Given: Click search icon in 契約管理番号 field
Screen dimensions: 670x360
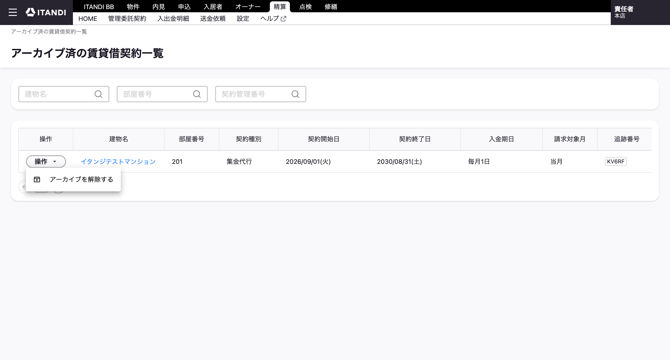Looking at the screenshot, I should point(295,94).
